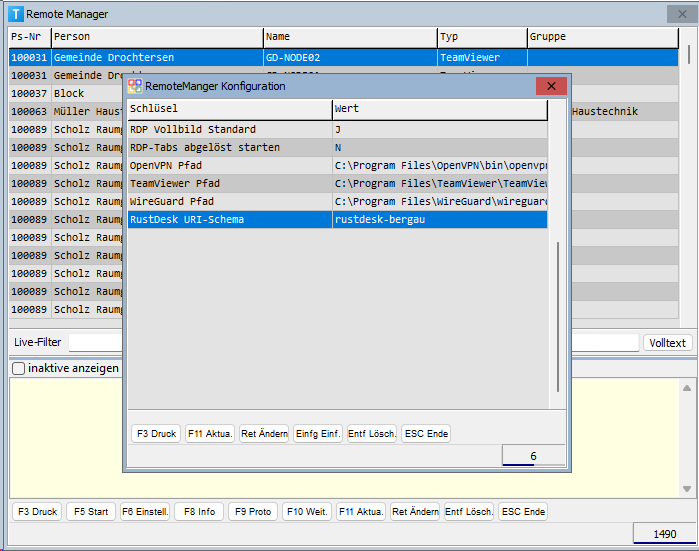Image resolution: width=699 pixels, height=551 pixels.
Task: Click F11 Aktua. in Remote Manager window
Action: (361, 512)
